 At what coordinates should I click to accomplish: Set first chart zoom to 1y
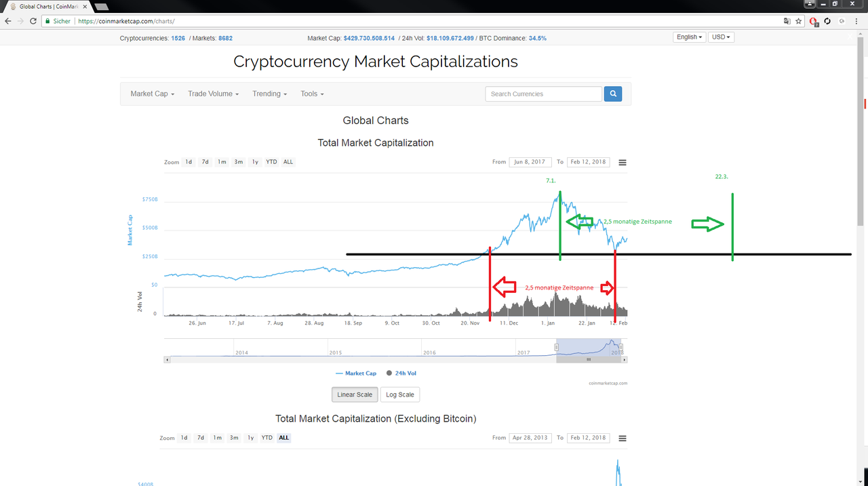click(255, 162)
